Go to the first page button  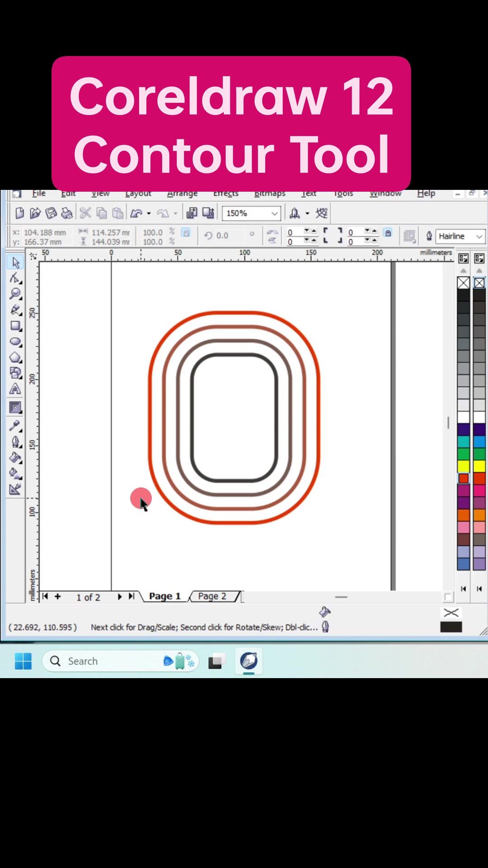pyautogui.click(x=45, y=596)
